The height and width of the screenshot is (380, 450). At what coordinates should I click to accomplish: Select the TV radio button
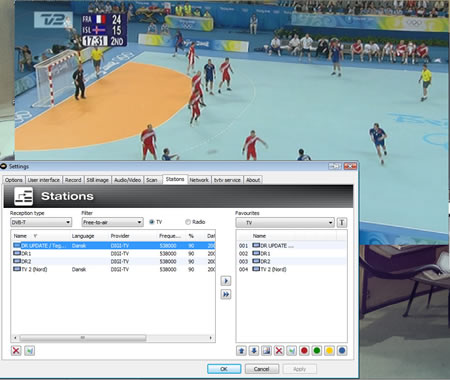point(152,222)
